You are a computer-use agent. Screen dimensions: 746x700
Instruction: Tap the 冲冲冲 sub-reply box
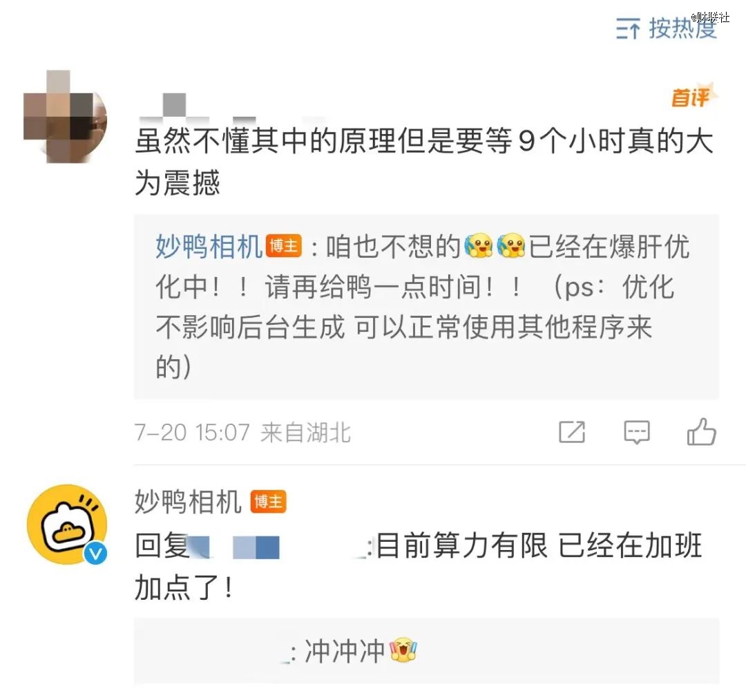(x=426, y=651)
